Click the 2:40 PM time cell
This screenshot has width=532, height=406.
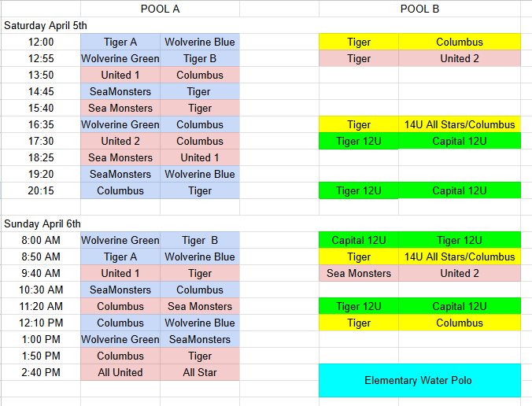40,372
